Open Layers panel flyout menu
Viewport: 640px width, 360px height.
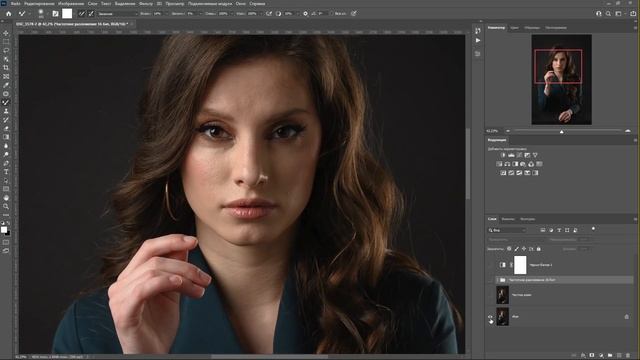coord(635,219)
